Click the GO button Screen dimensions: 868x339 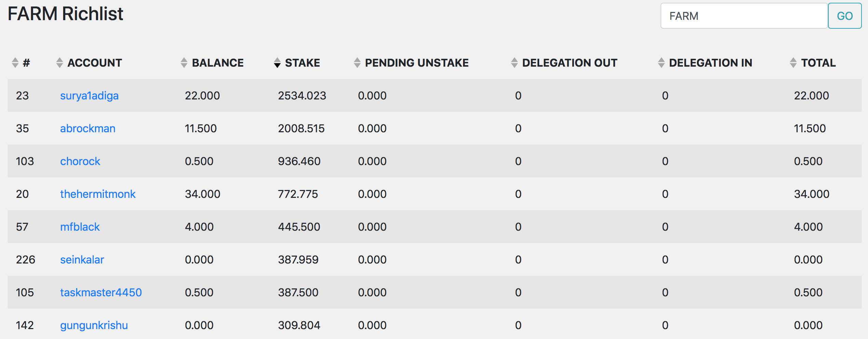(845, 16)
